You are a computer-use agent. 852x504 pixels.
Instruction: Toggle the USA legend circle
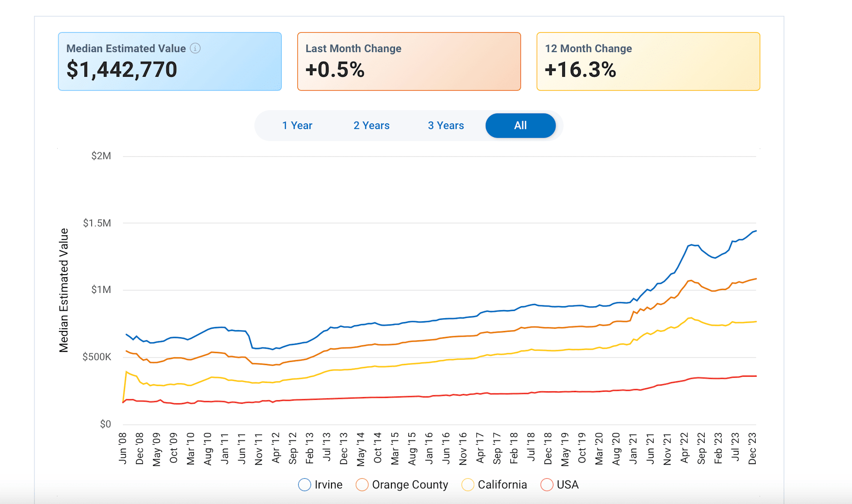point(547,484)
